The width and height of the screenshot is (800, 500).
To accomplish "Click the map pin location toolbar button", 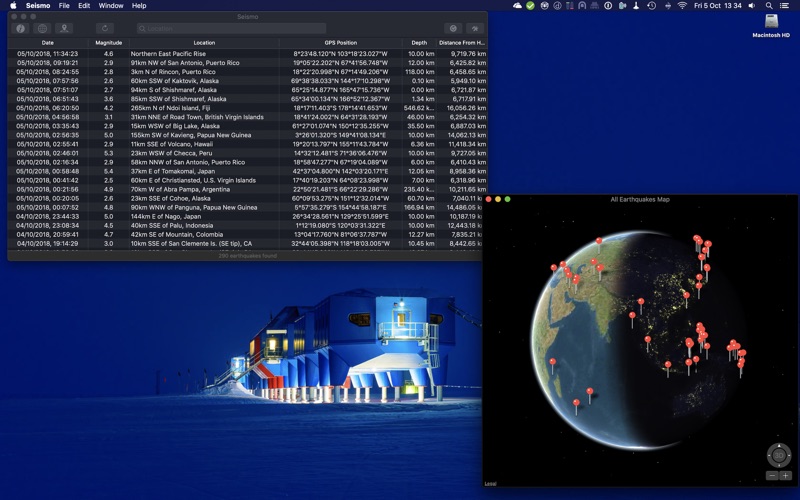I will [x=64, y=29].
